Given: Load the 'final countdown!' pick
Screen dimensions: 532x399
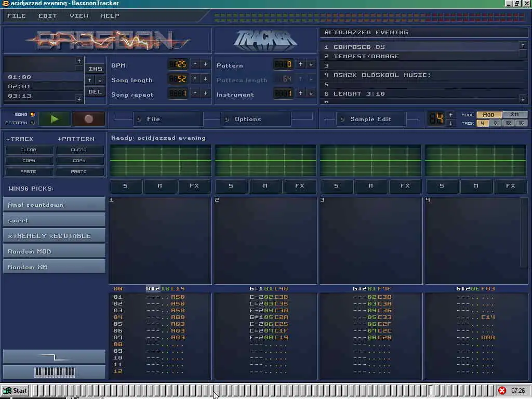Looking at the screenshot, I should pyautogui.click(x=54, y=205).
